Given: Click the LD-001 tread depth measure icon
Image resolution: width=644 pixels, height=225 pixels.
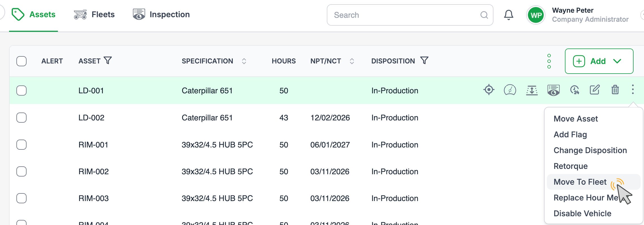Looking at the screenshot, I should pyautogui.click(x=532, y=90).
